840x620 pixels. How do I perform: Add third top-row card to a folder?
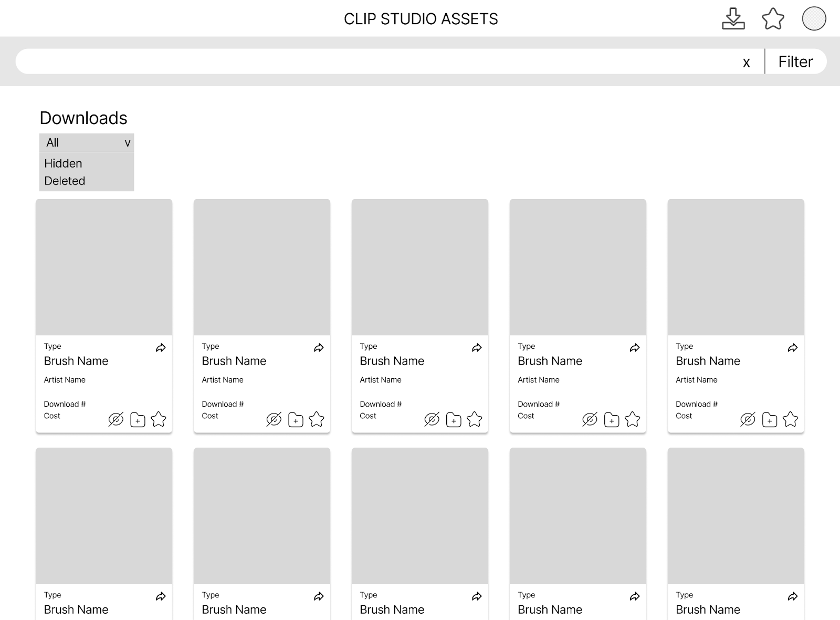pos(454,420)
